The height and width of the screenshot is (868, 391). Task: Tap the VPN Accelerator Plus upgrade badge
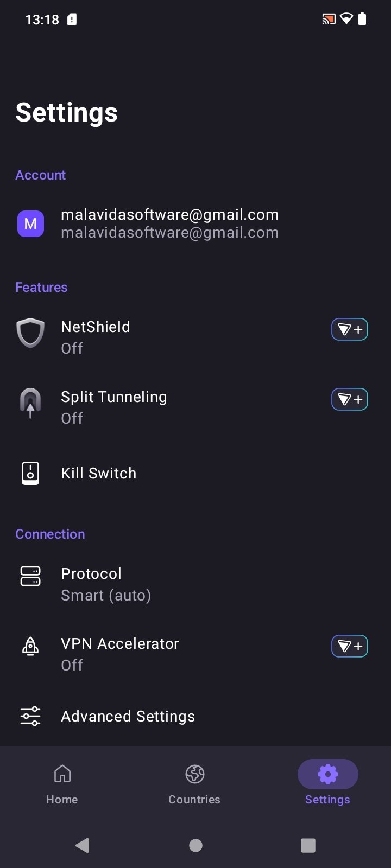point(350,646)
